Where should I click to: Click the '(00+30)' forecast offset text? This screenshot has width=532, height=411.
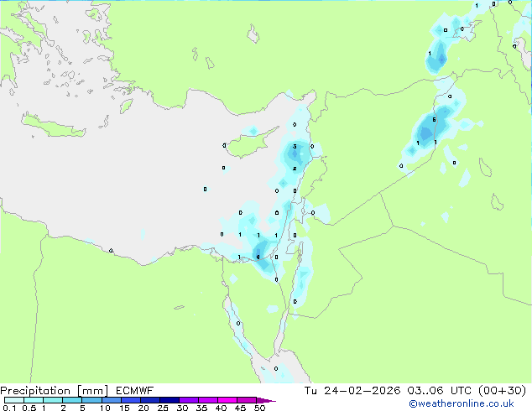pyautogui.click(x=502, y=391)
